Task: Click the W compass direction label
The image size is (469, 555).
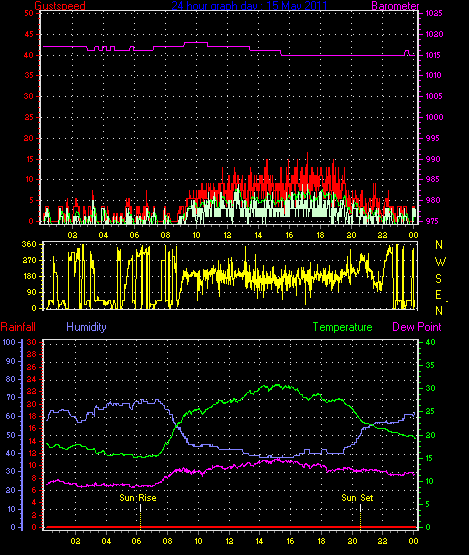Action: pos(440,262)
